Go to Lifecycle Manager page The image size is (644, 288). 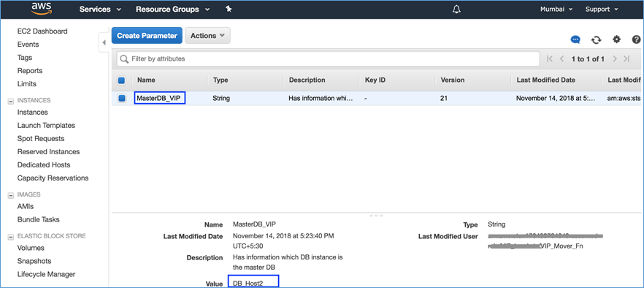(46, 274)
